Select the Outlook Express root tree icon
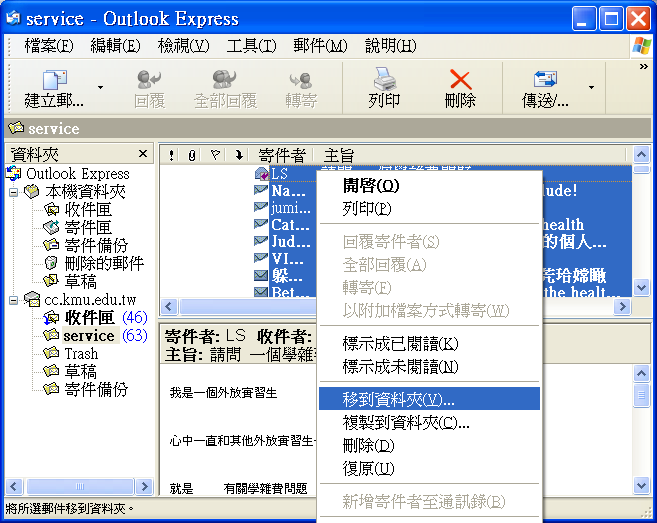 point(13,173)
